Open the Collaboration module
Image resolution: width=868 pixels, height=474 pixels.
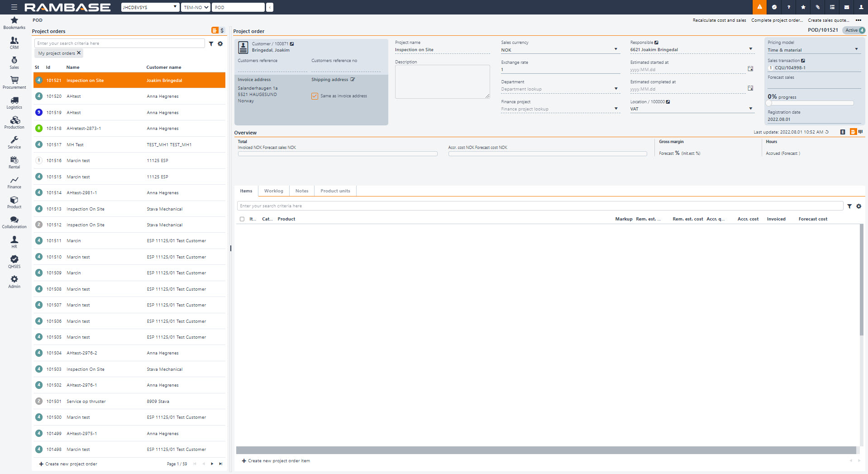coord(14,222)
